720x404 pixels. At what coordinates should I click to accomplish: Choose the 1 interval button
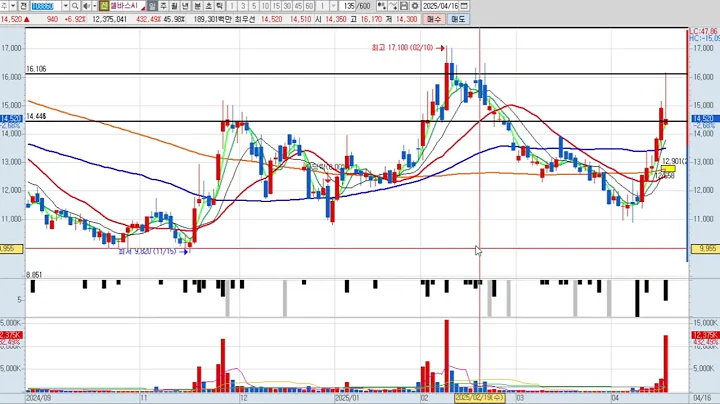[x=232, y=6]
